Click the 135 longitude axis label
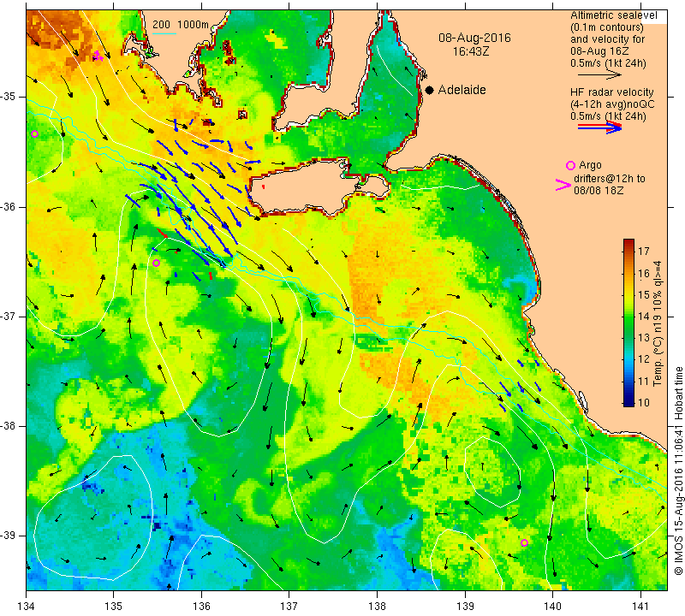The width and height of the screenshot is (685, 616). click(114, 606)
